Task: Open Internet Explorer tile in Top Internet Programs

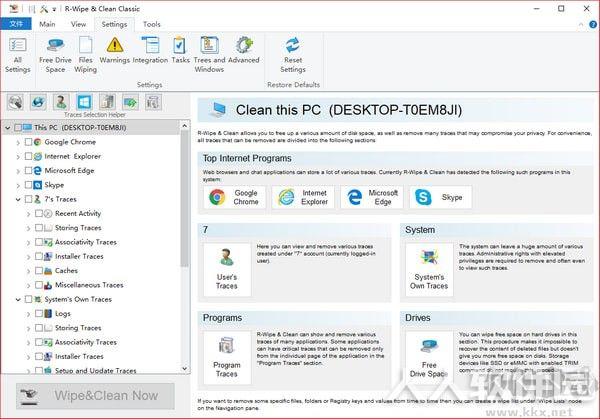Action: pyautogui.click(x=303, y=197)
